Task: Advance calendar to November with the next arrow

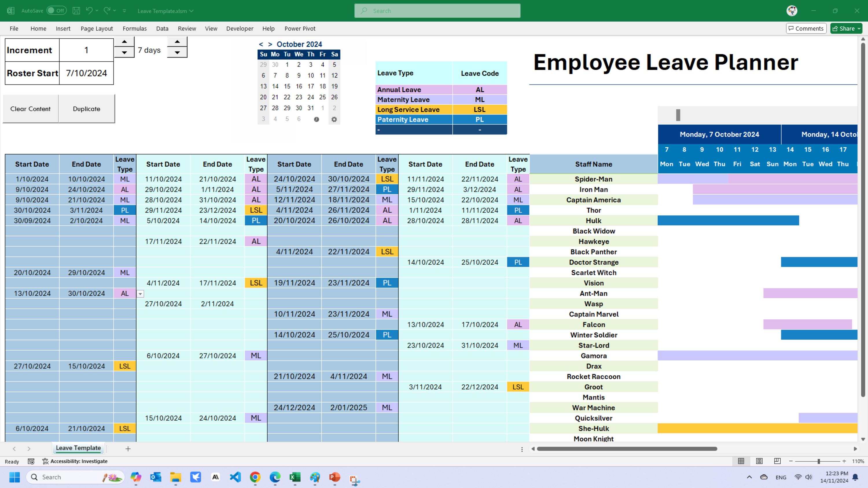Action: (270, 44)
